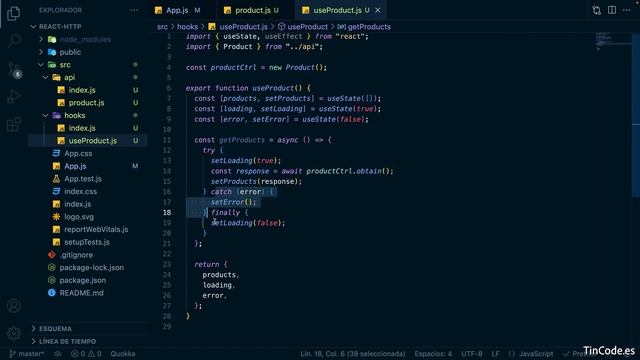Click the setLoading(false) code line
Image resolution: width=640 pixels, height=360 pixels.
(x=248, y=223)
